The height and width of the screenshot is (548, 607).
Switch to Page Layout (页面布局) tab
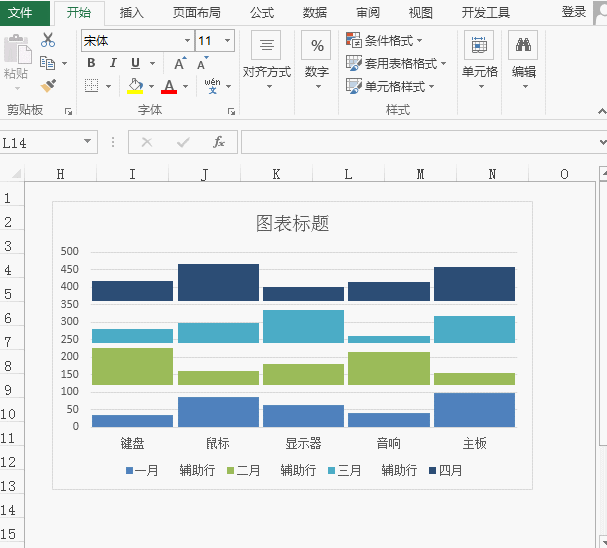pyautogui.click(x=197, y=13)
